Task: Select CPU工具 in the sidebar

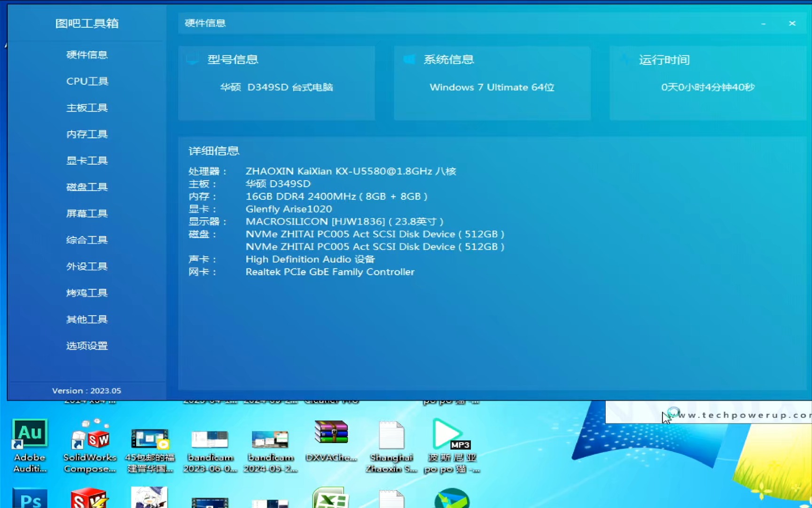Action: point(87,81)
